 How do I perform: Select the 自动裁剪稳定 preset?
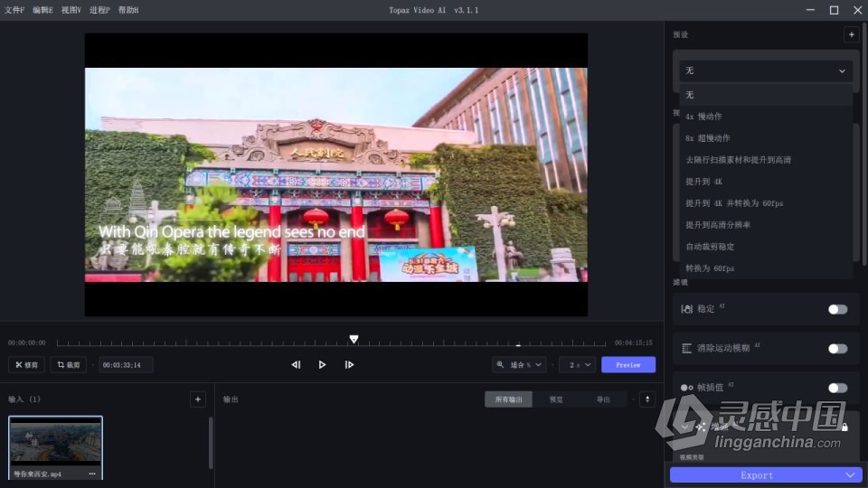click(766, 246)
